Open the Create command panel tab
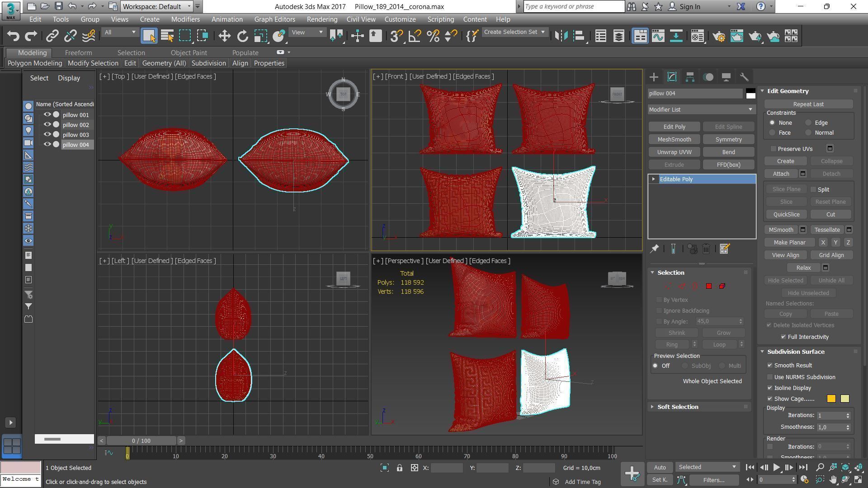Viewport: 868px width, 488px height. [654, 77]
